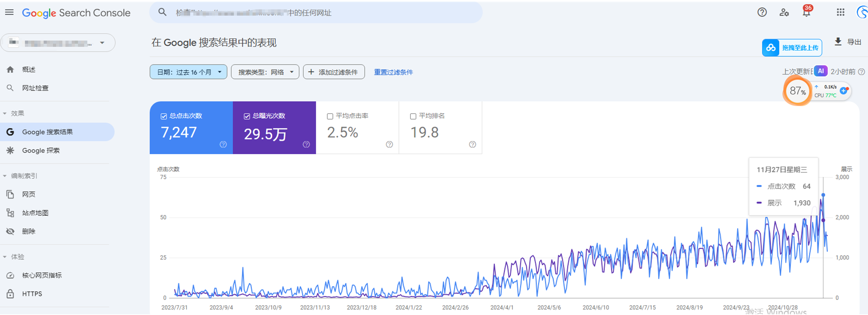
Task: Click the search magnifier icon in URL bar
Action: click(162, 12)
